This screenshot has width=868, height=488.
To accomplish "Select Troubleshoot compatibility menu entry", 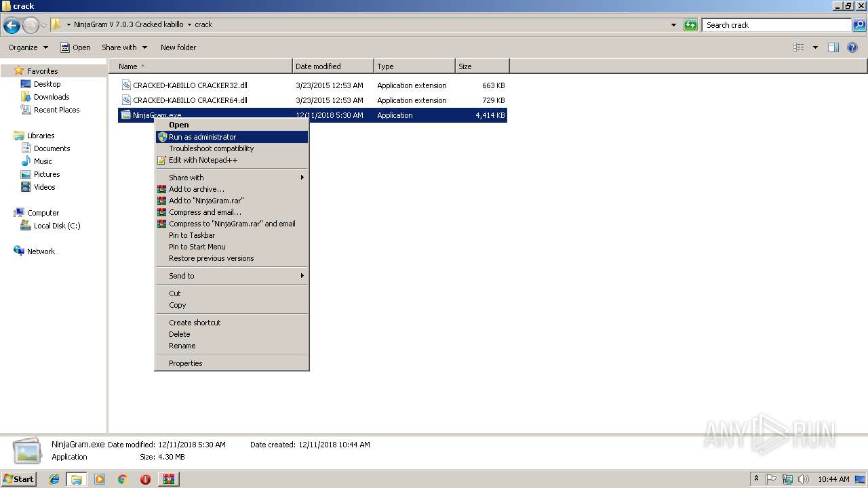I will click(x=231, y=148).
